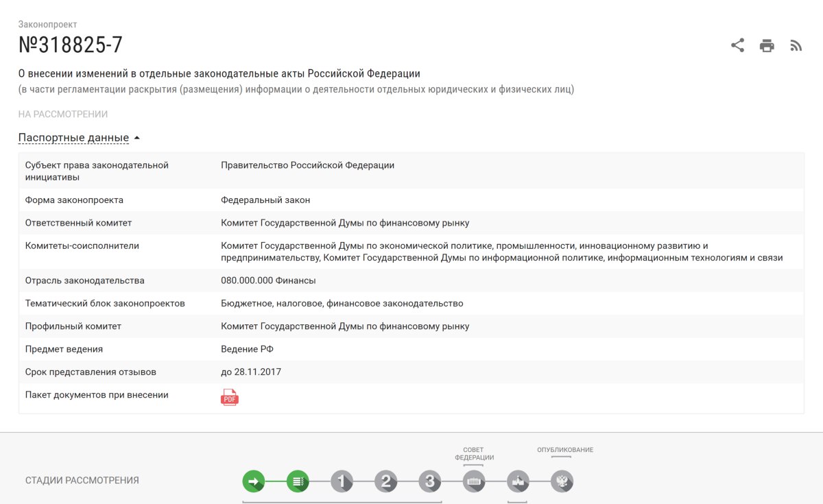Click Правительство Российской Федерации value

click(x=307, y=165)
